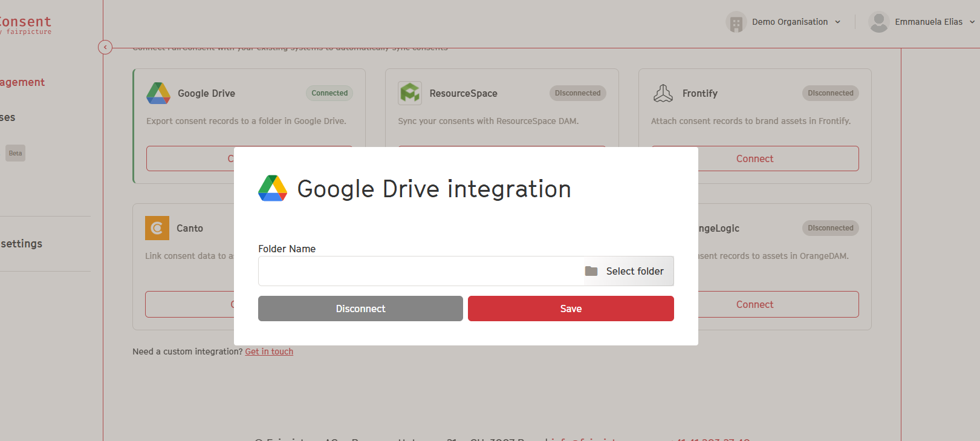Click the ResourceSpace card title
The image size is (980, 441).
pyautogui.click(x=463, y=93)
